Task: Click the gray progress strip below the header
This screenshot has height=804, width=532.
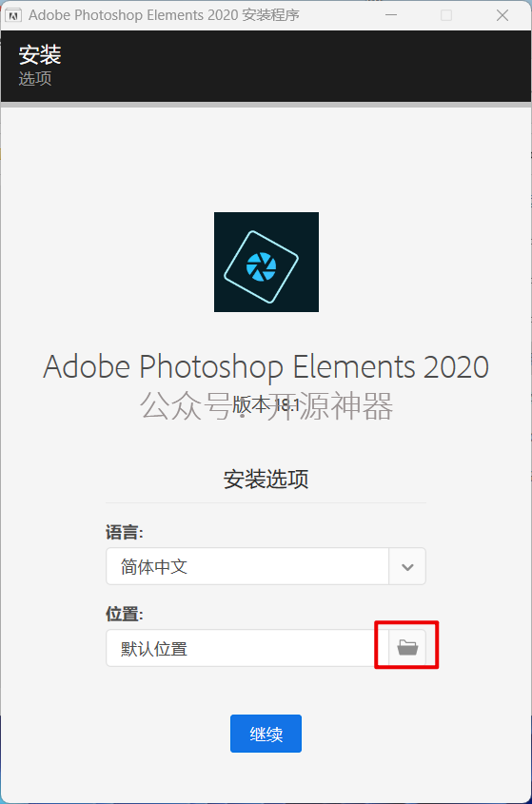Action: pyautogui.click(x=266, y=105)
